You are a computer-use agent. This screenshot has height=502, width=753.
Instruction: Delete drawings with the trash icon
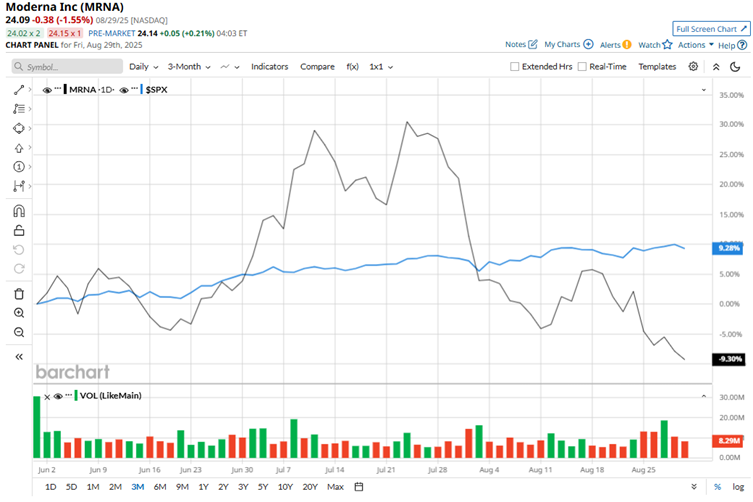(x=19, y=294)
